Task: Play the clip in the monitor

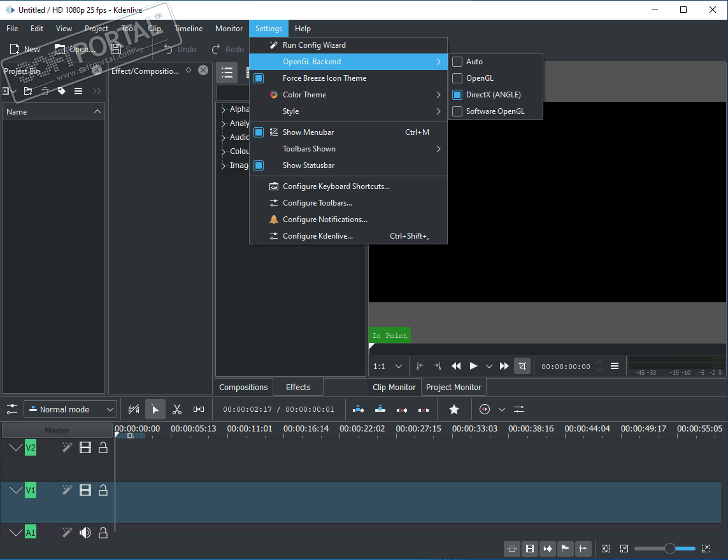Action: pos(473,366)
